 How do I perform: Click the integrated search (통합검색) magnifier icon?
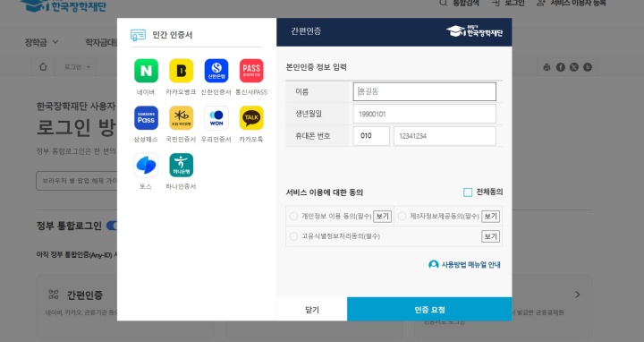click(443, 3)
